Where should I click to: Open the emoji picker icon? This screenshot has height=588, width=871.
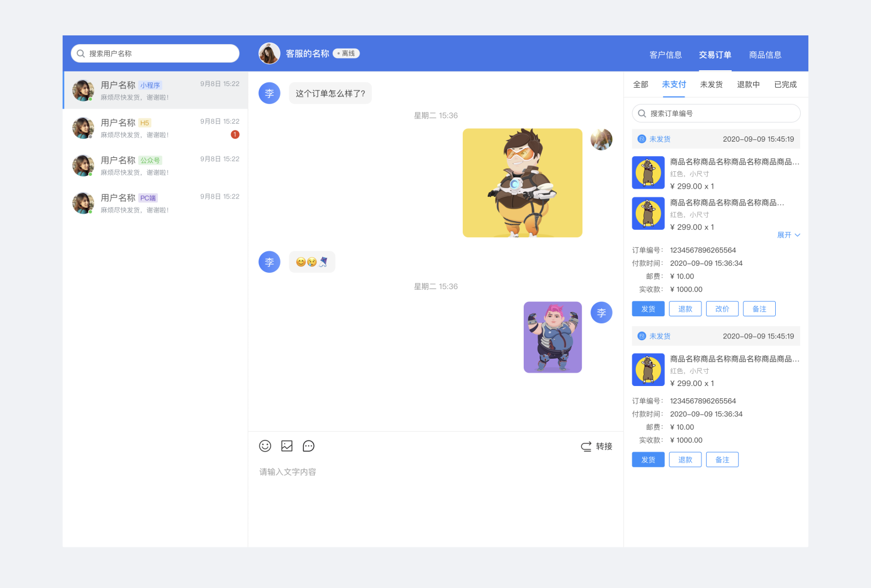(265, 446)
